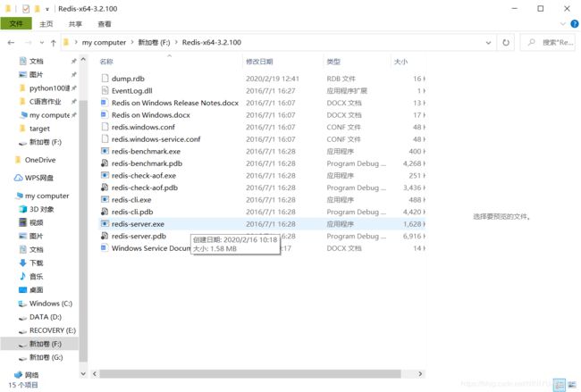The width and height of the screenshot is (581, 392).
Task: Click the forward navigation arrow
Action: click(29, 43)
